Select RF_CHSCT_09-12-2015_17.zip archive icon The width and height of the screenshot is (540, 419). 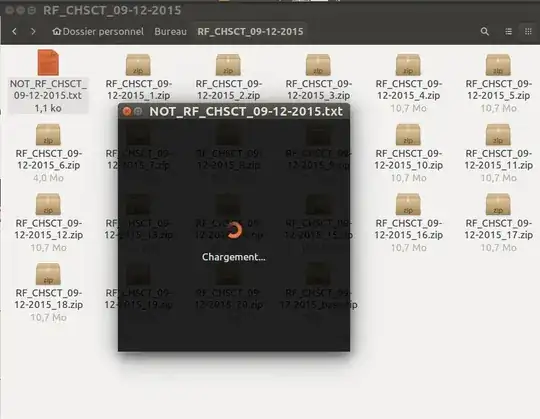(498, 204)
